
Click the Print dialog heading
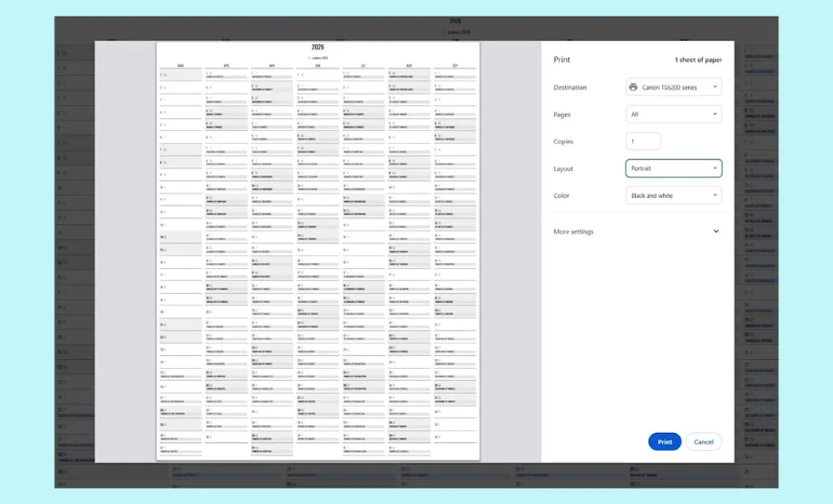[x=562, y=60]
